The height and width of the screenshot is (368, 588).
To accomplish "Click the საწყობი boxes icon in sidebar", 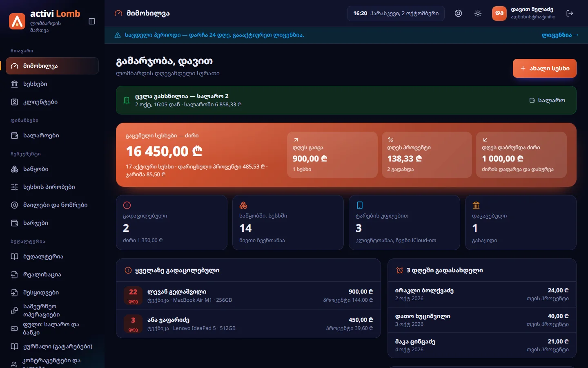I will pyautogui.click(x=15, y=169).
